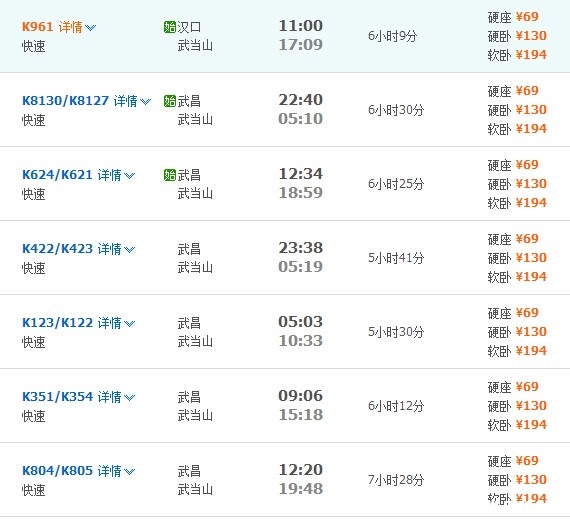
Task: Select arrival time 18:59
Action: click(301, 192)
